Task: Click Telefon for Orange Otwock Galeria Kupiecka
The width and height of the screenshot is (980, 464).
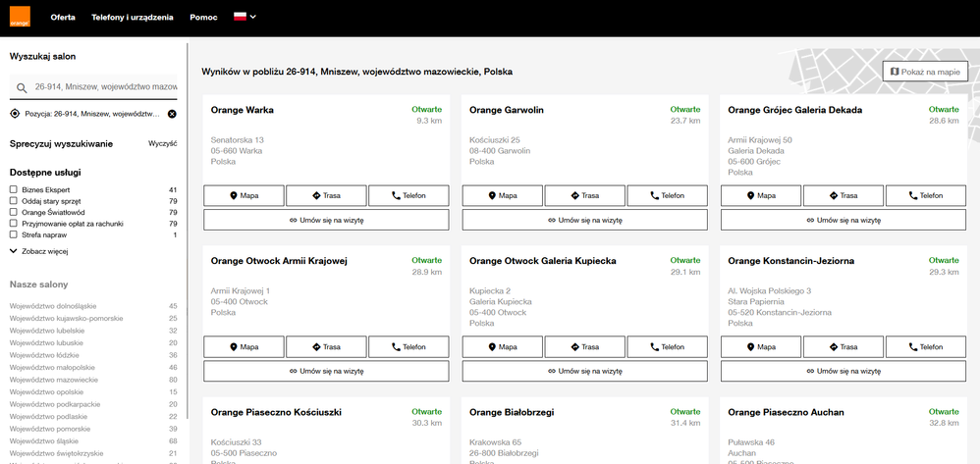Action: (668, 346)
